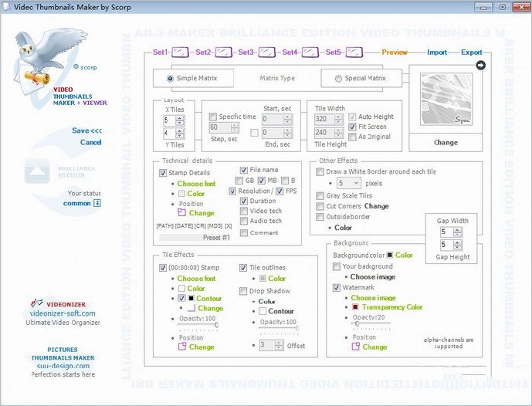The width and height of the screenshot is (532, 406).
Task: Click the Brilliance Edition upload icon
Action: (x=37, y=171)
